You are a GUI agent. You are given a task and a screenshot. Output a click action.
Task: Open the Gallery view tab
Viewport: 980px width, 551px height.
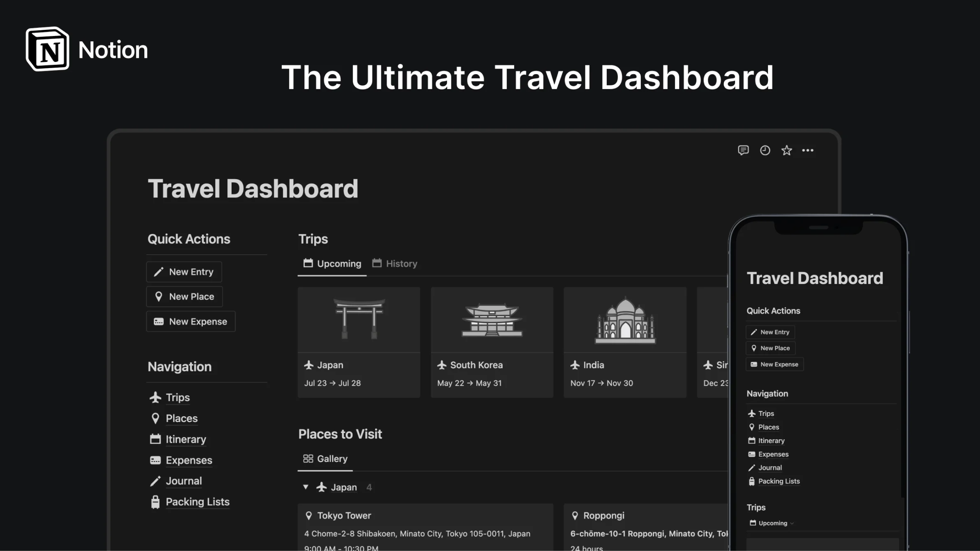(325, 458)
